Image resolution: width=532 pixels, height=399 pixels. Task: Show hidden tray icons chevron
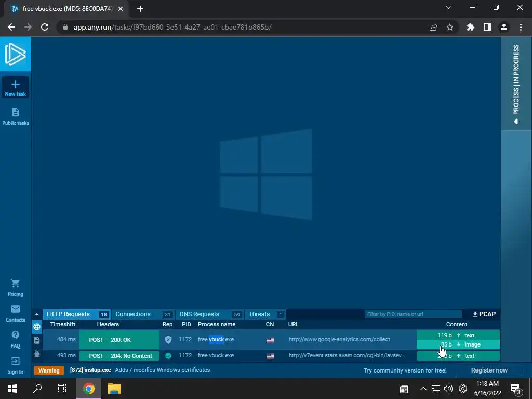[x=423, y=389]
